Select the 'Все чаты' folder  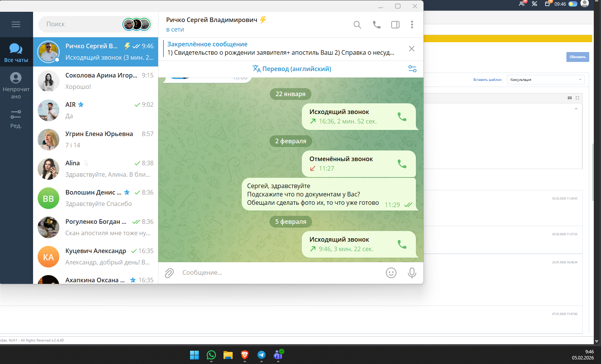point(16,52)
